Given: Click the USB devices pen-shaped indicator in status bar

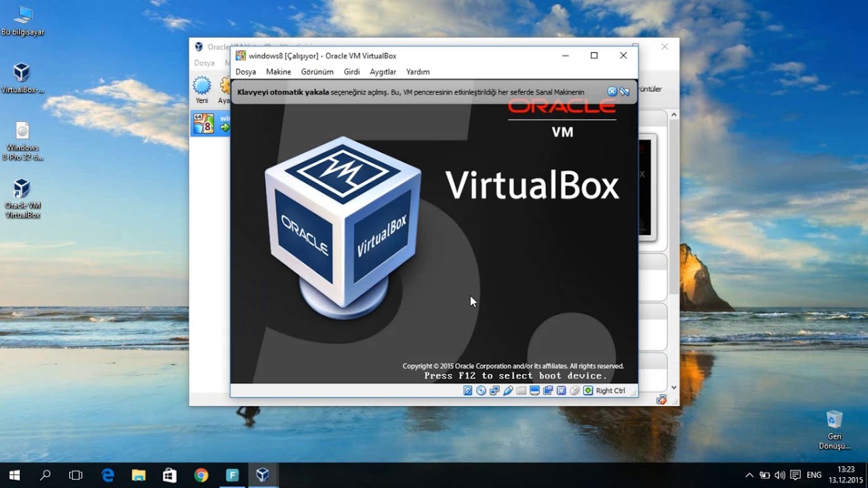Looking at the screenshot, I should click(x=508, y=390).
